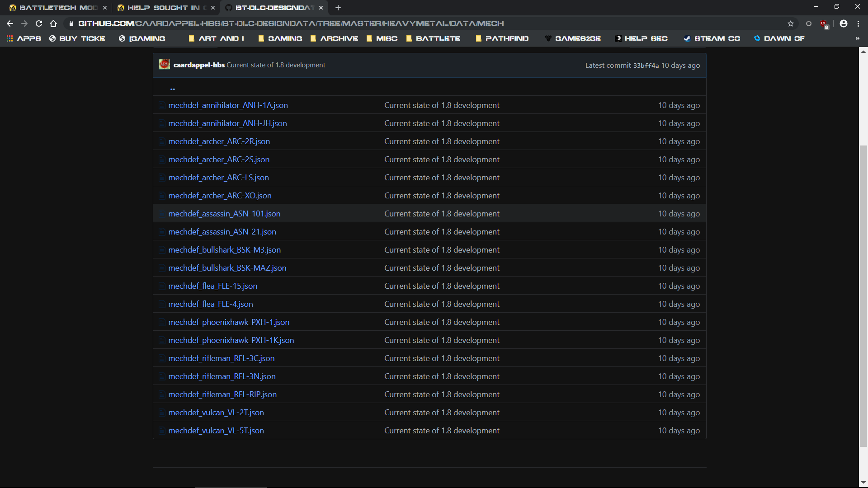868x488 pixels.
Task: Go up to the parent directory (..)
Action: pos(172,89)
